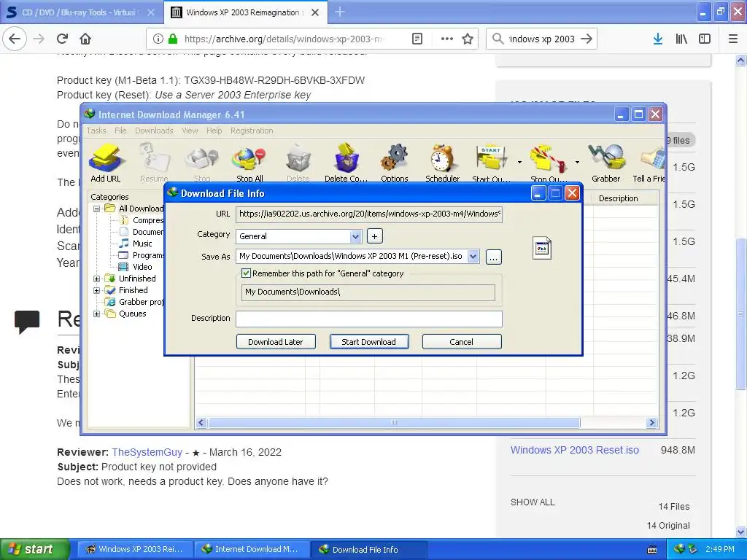Viewport: 747px width, 560px height.
Task: Collapse the All Downloads tree node
Action: (97, 209)
